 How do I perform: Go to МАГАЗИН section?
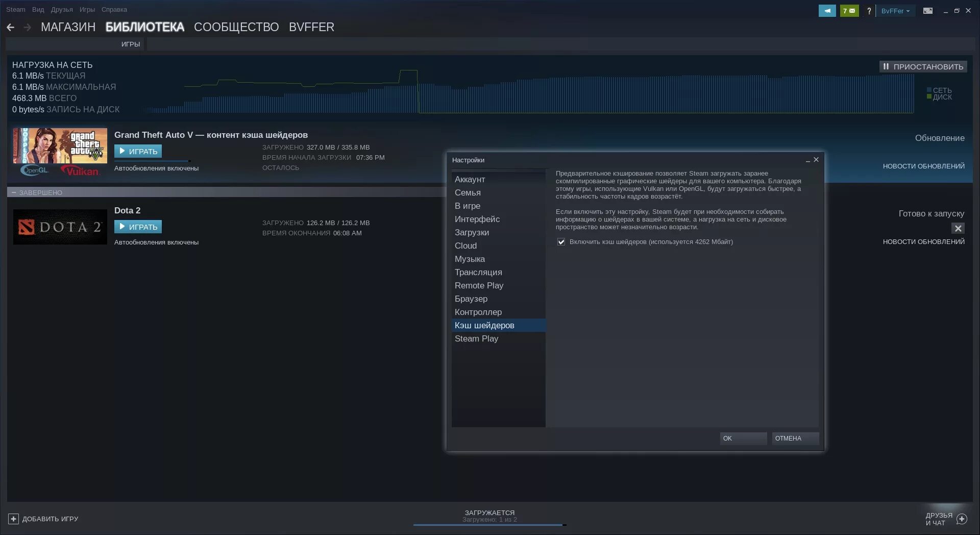[x=68, y=27]
